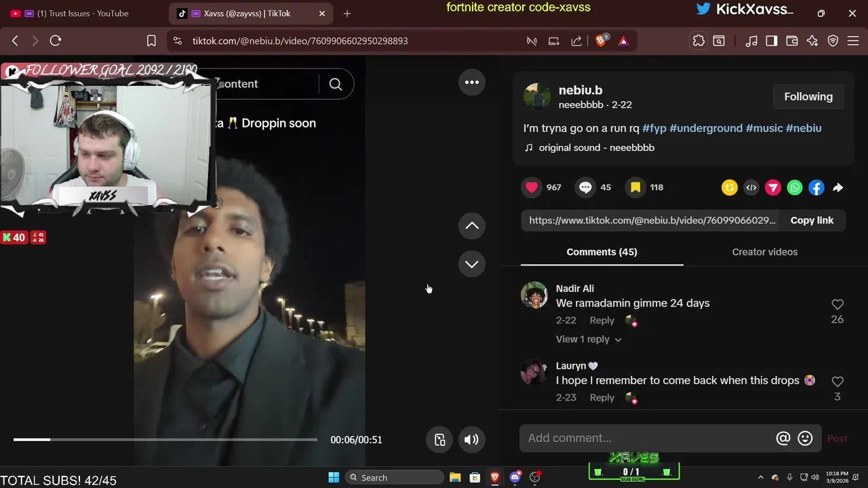Share this page from the address bar
868x488 pixels.
pyautogui.click(x=576, y=41)
